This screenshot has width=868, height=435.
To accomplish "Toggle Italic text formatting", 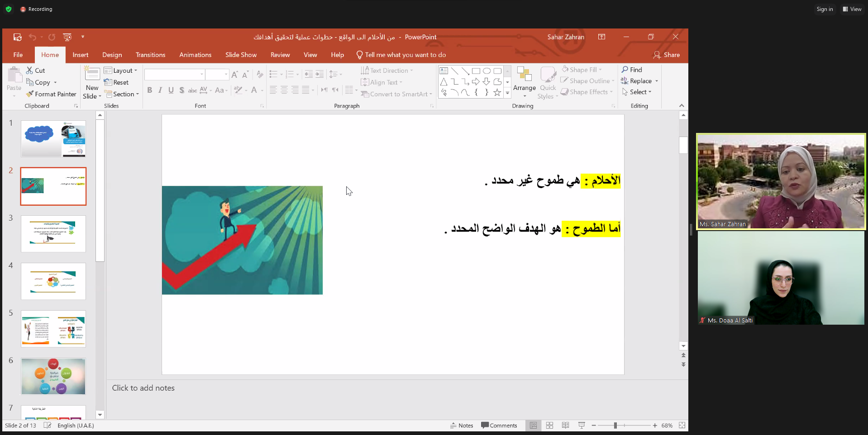I will [160, 90].
